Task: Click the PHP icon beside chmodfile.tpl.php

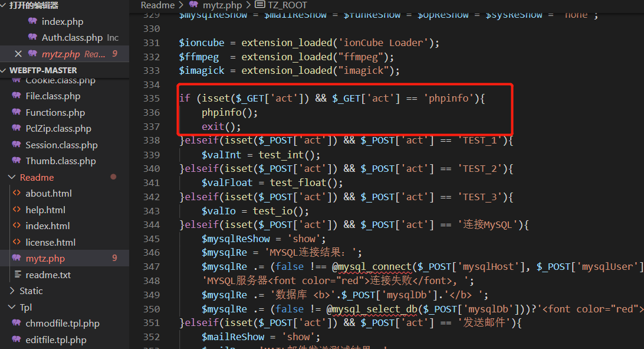Action: click(x=17, y=324)
